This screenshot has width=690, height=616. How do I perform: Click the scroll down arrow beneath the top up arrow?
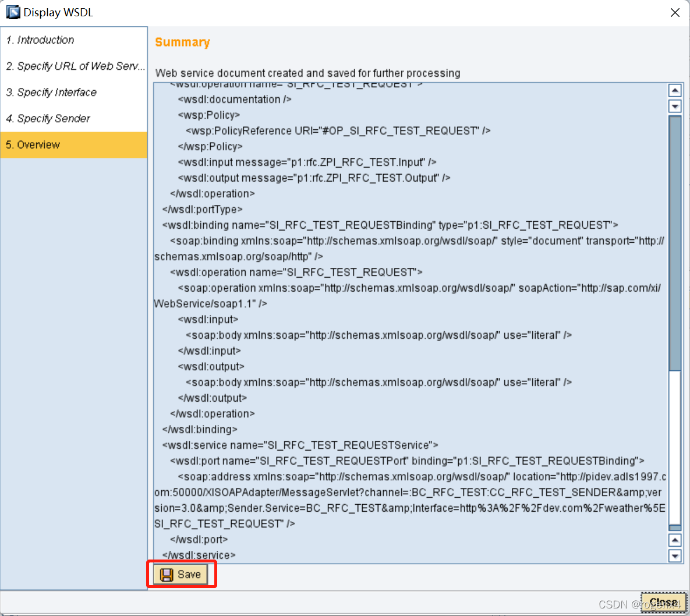click(x=675, y=106)
